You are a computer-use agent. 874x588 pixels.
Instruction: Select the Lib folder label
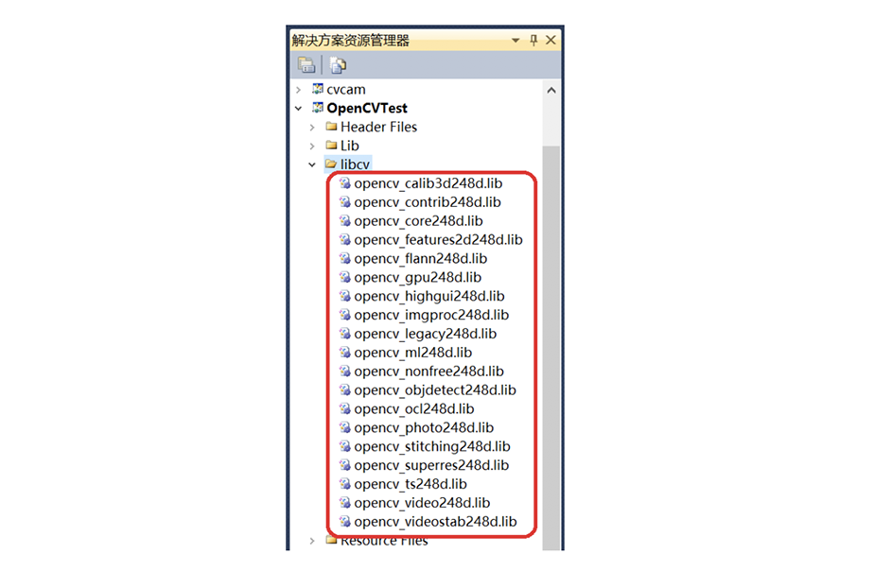point(349,146)
